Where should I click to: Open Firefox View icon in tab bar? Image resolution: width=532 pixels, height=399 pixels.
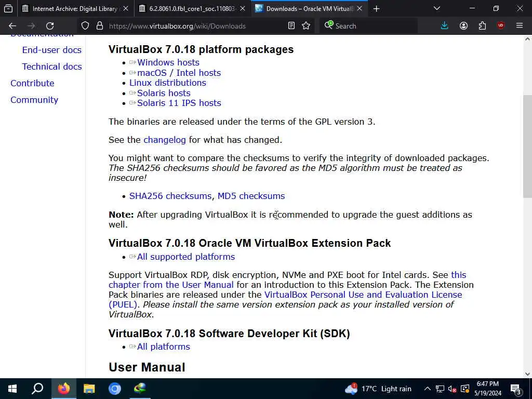coord(8,9)
